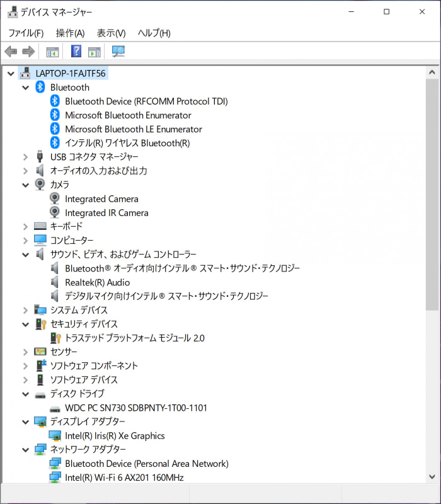Screen dimensions: 441x504
Task: Select Intel(R) Wi-Fi 6 AX201 160MHz
Action: point(124,478)
